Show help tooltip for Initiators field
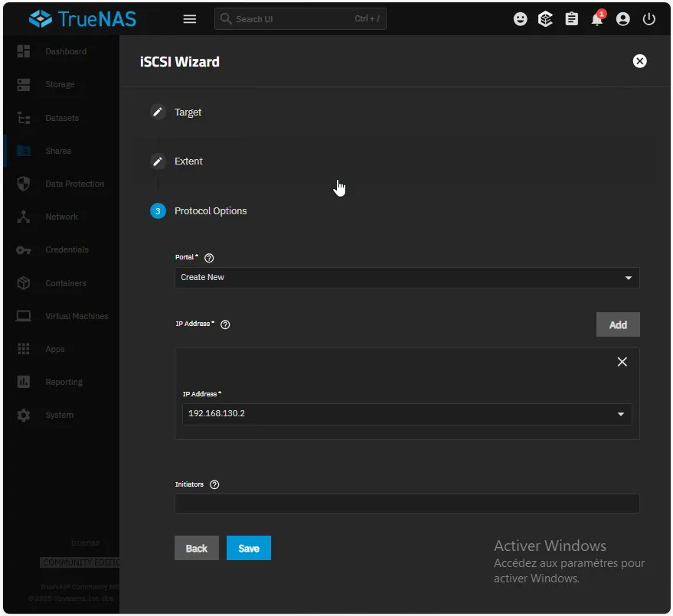 point(214,484)
